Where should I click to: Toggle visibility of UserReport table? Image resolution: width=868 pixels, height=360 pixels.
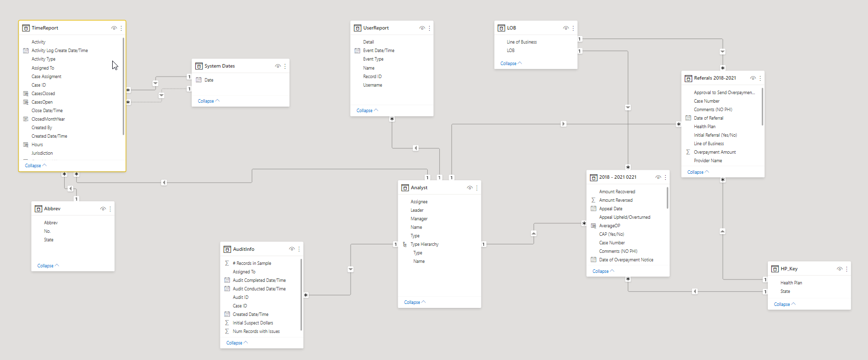[x=422, y=28]
